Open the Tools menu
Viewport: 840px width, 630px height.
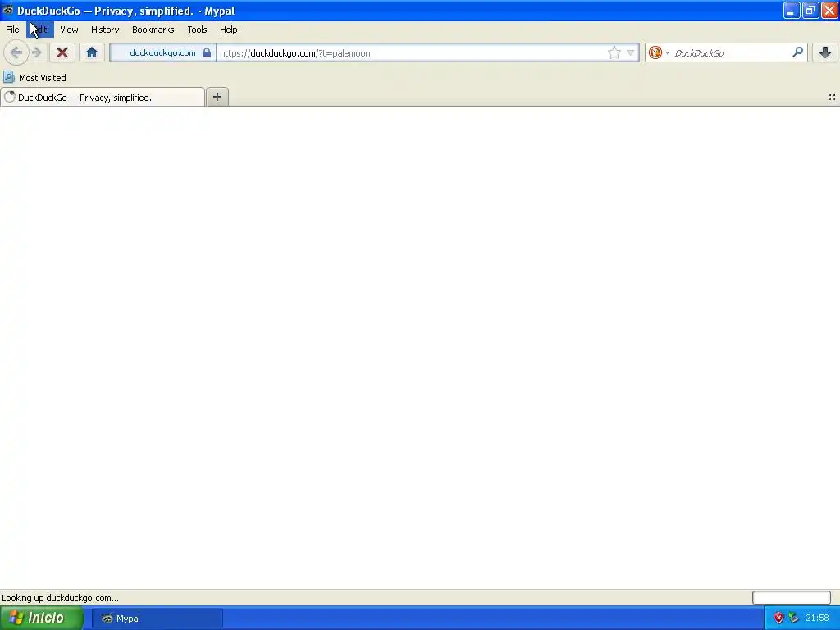pos(197,30)
